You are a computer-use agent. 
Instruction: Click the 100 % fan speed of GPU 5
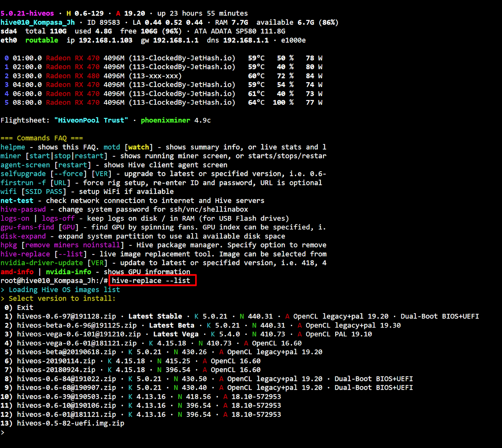(283, 103)
